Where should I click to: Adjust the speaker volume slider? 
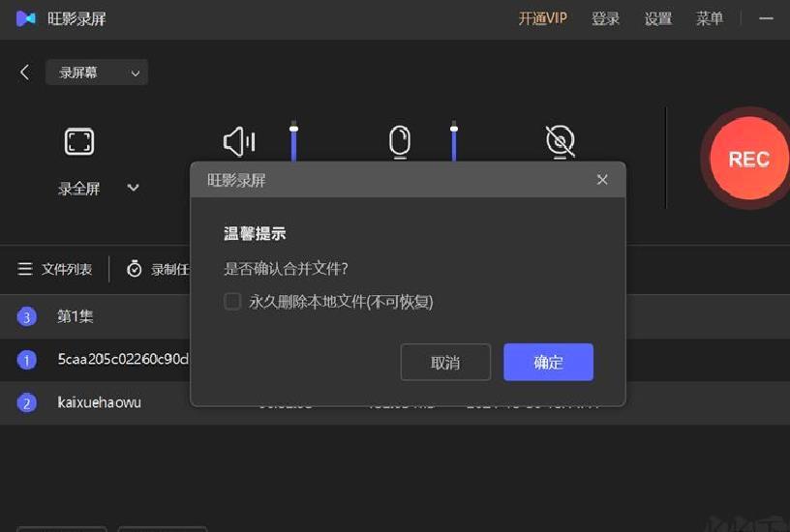pos(293,141)
